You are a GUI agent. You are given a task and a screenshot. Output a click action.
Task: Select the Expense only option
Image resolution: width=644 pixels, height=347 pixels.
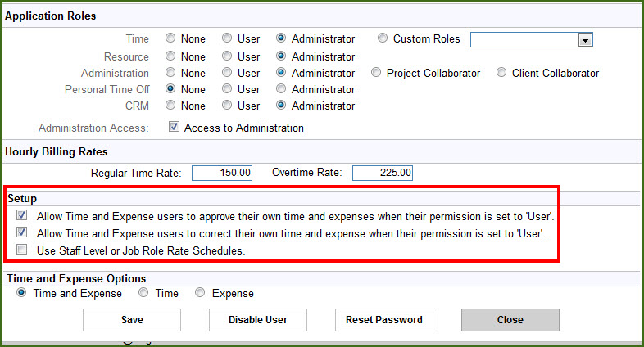(200, 292)
